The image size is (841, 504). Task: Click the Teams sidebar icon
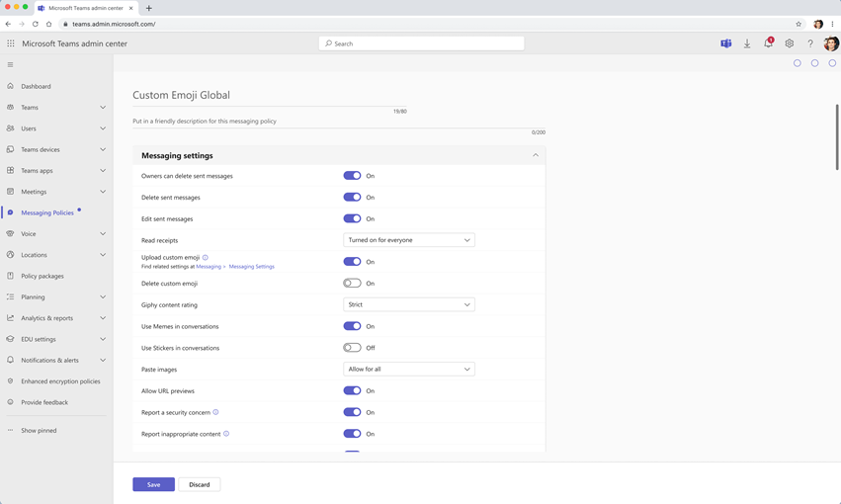10,108
